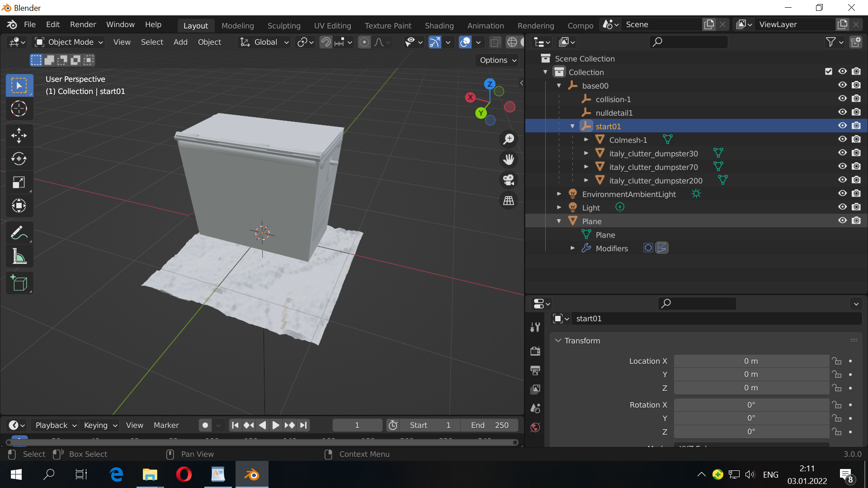
Task: Open the Tool properties tab
Action: (535, 327)
